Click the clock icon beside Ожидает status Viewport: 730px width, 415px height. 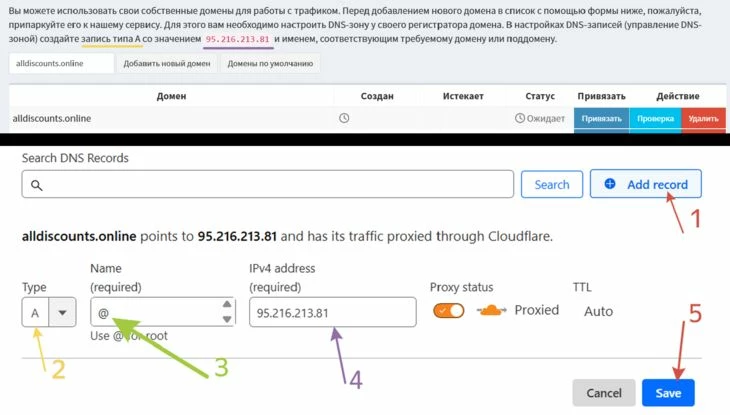(520, 118)
